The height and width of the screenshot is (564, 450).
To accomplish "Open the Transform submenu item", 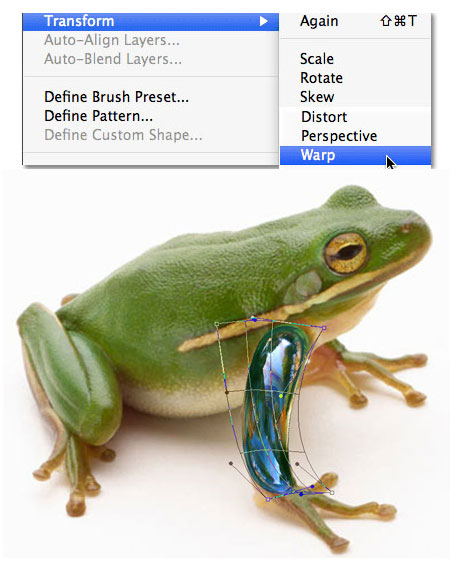I will pyautogui.click(x=151, y=21).
